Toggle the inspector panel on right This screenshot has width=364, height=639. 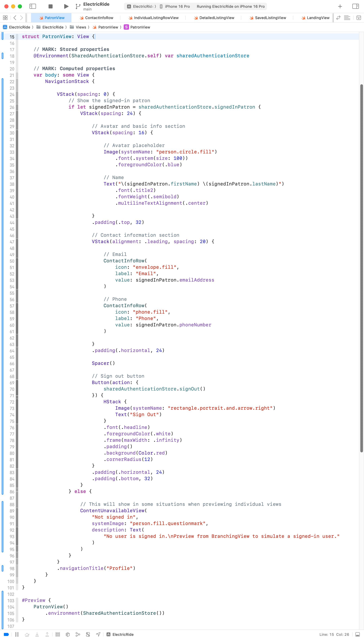[355, 6]
